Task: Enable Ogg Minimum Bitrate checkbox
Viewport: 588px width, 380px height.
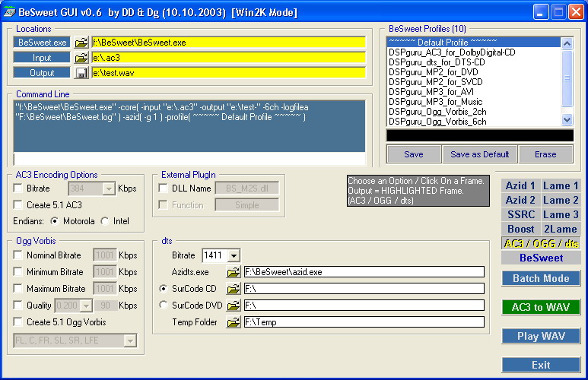Action: pos(17,271)
